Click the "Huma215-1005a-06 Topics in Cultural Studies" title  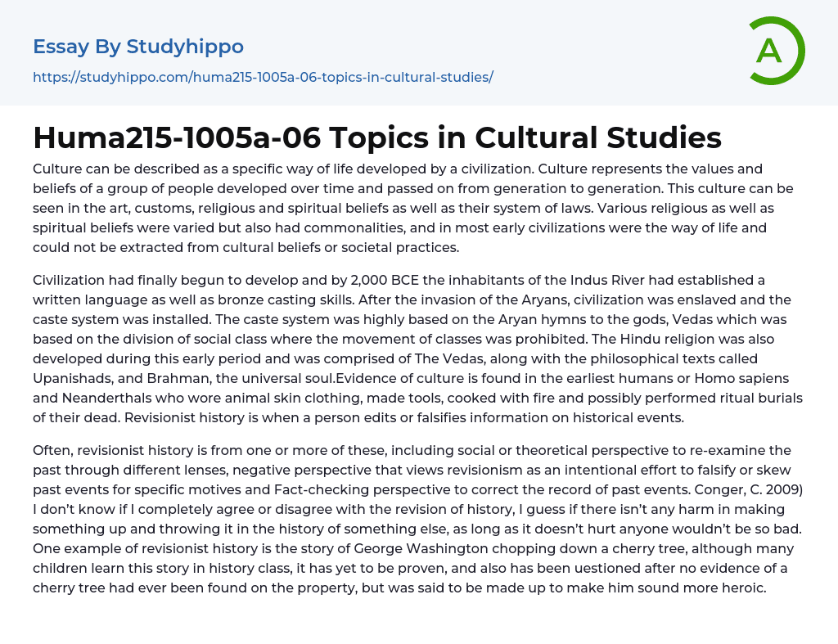[x=376, y=138]
